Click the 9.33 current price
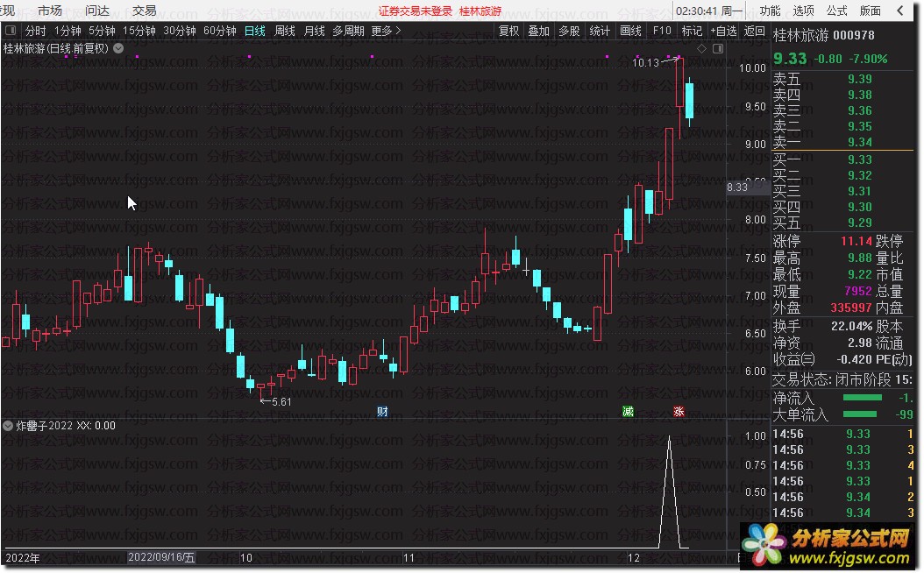 coord(790,59)
